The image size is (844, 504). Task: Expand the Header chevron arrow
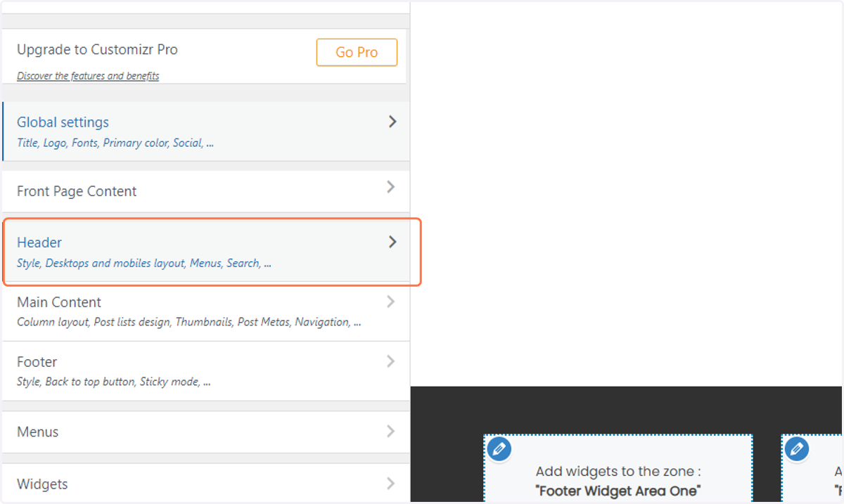(392, 242)
